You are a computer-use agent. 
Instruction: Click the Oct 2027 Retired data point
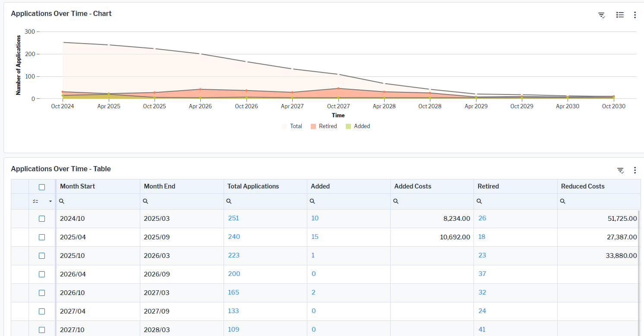pyautogui.click(x=338, y=88)
